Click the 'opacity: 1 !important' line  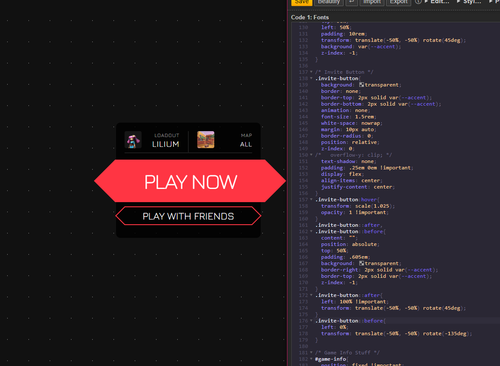[x=355, y=212]
